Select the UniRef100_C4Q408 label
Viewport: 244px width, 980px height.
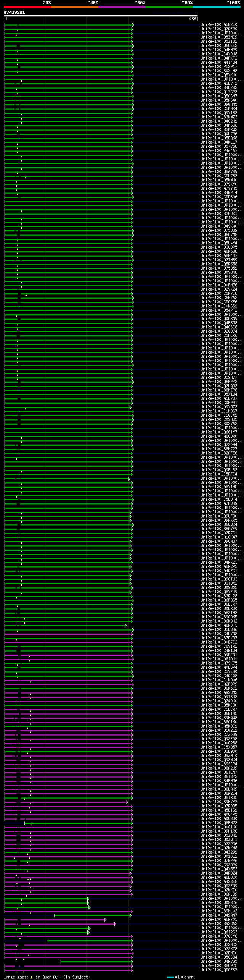click(x=219, y=676)
